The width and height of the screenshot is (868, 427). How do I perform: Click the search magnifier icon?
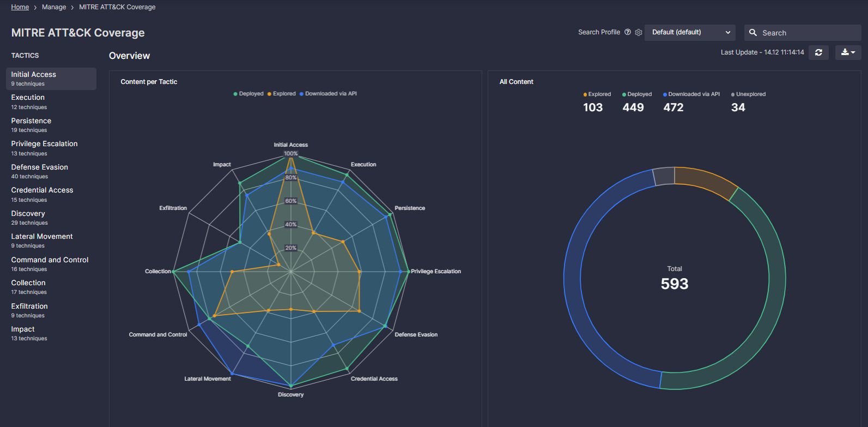coord(753,33)
